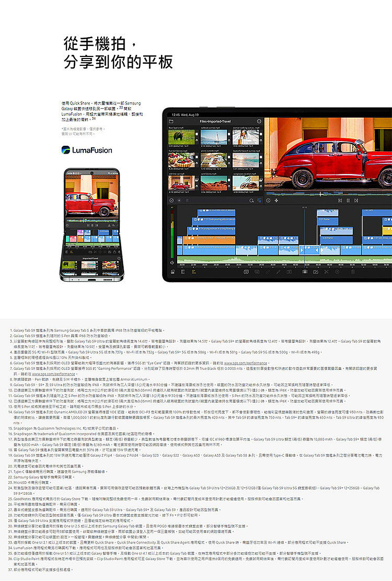Pause playback on the phone screen
Viewport: 392px width, 581px height.
[x=92, y=225]
